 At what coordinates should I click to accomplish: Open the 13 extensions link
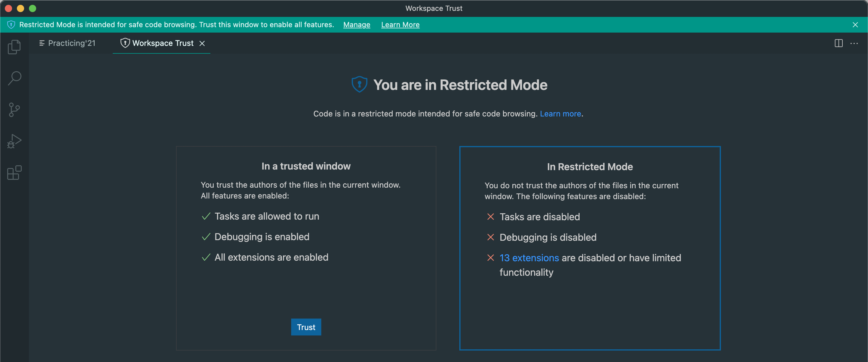click(x=529, y=258)
